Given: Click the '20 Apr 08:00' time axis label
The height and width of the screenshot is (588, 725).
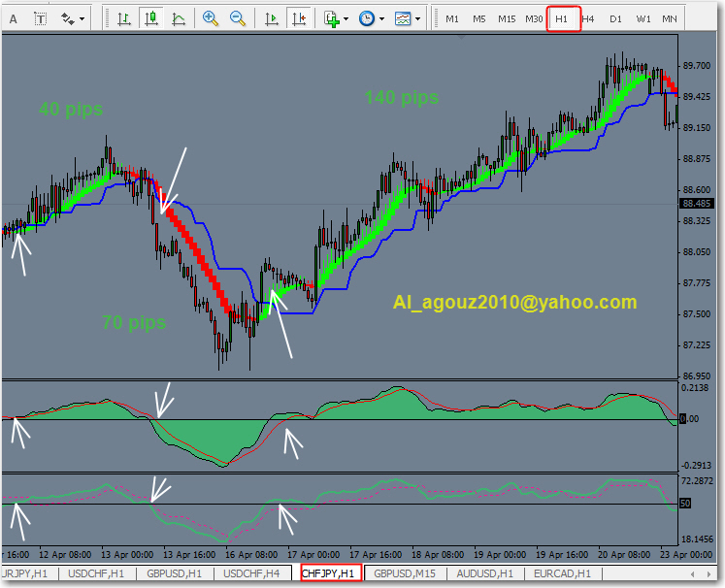Looking at the screenshot, I should pos(624,554).
